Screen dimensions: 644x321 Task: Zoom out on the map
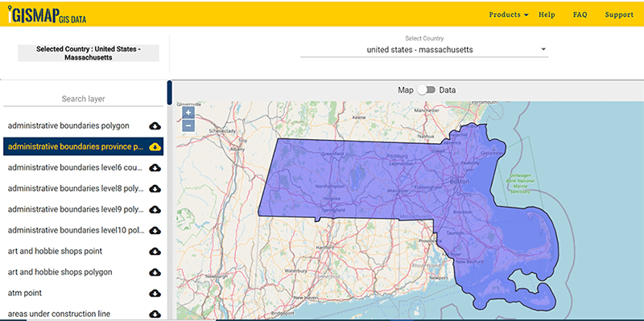[188, 126]
